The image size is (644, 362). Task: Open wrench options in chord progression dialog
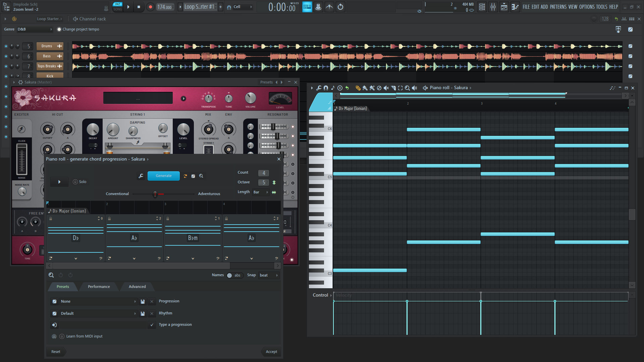(x=141, y=176)
